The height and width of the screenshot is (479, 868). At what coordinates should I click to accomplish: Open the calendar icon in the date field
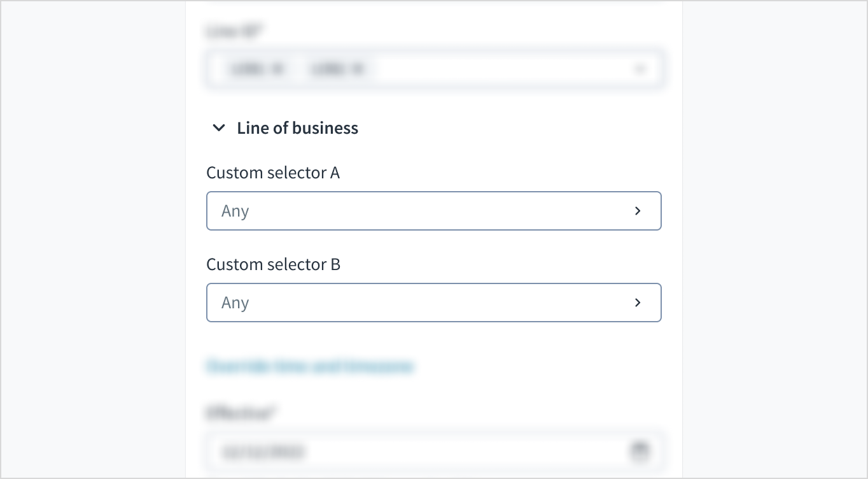[640, 452]
